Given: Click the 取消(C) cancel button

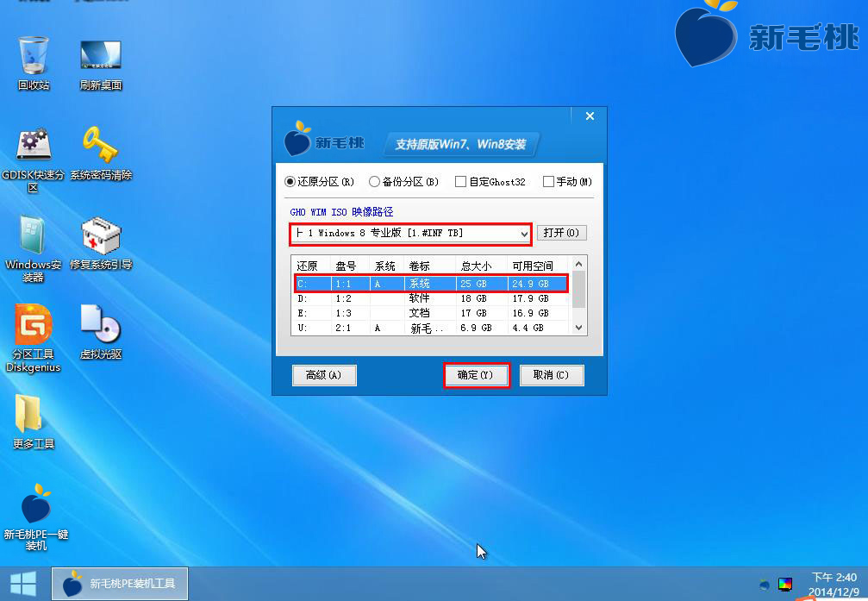Looking at the screenshot, I should 552,375.
